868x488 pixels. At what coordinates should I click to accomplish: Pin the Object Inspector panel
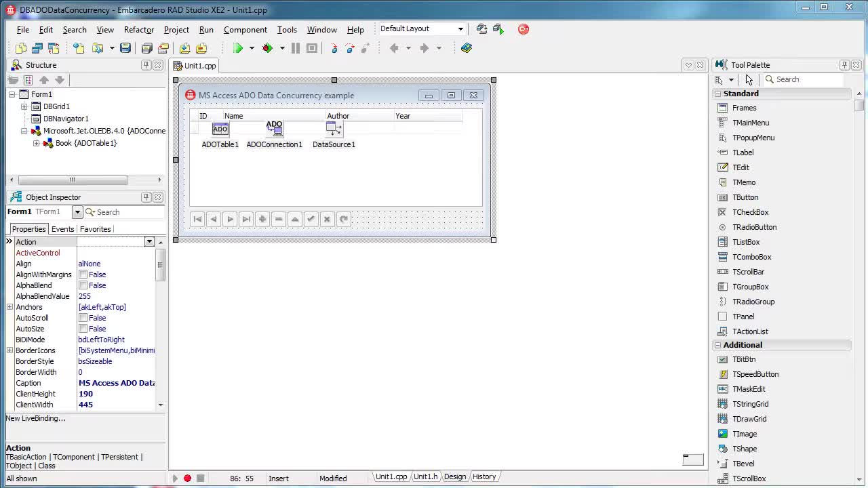click(x=146, y=197)
